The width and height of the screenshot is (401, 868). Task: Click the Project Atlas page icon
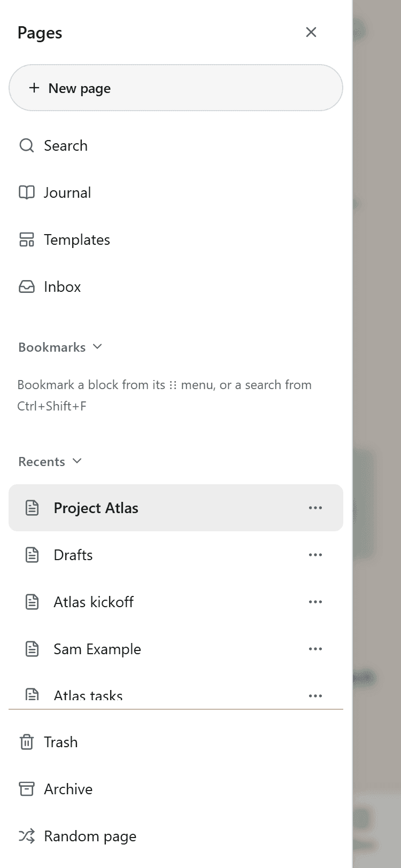click(32, 508)
